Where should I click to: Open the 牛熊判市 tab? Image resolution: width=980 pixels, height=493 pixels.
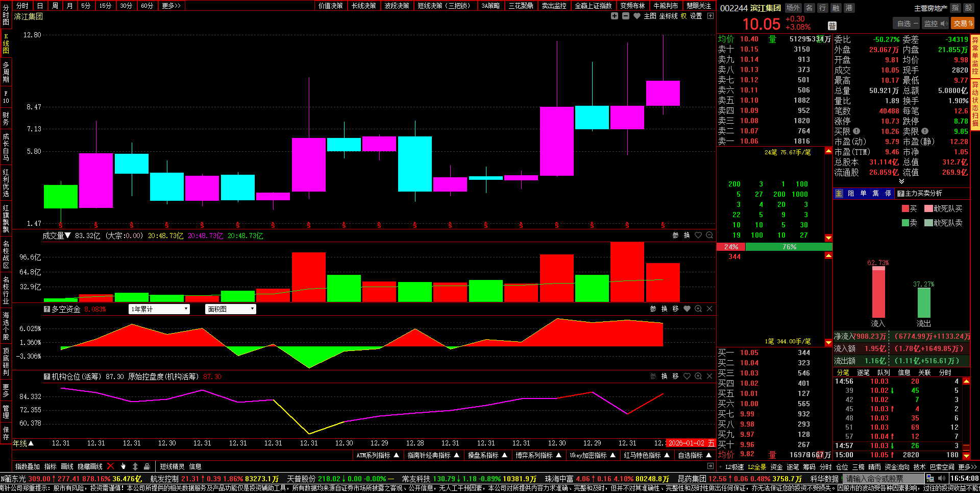[x=666, y=6]
